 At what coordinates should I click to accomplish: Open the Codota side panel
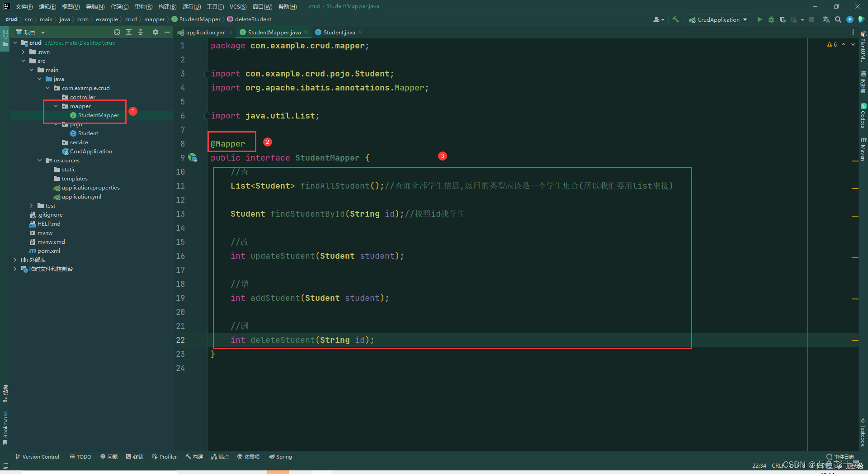point(863,116)
